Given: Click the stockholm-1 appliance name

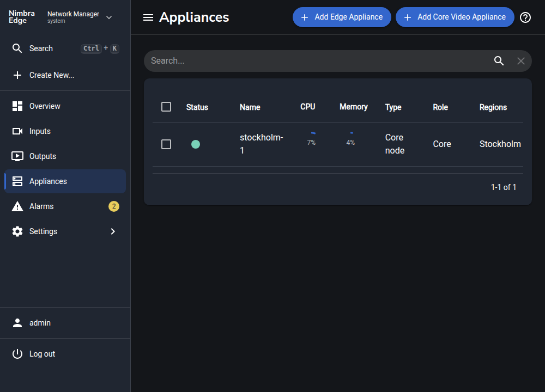Looking at the screenshot, I should pyautogui.click(x=262, y=144).
